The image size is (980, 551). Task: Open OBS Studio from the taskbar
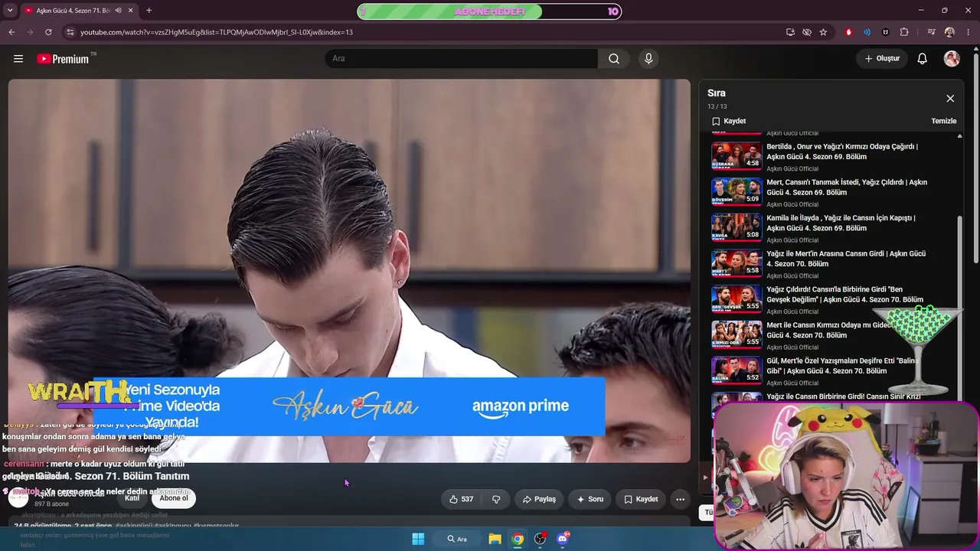(541, 539)
